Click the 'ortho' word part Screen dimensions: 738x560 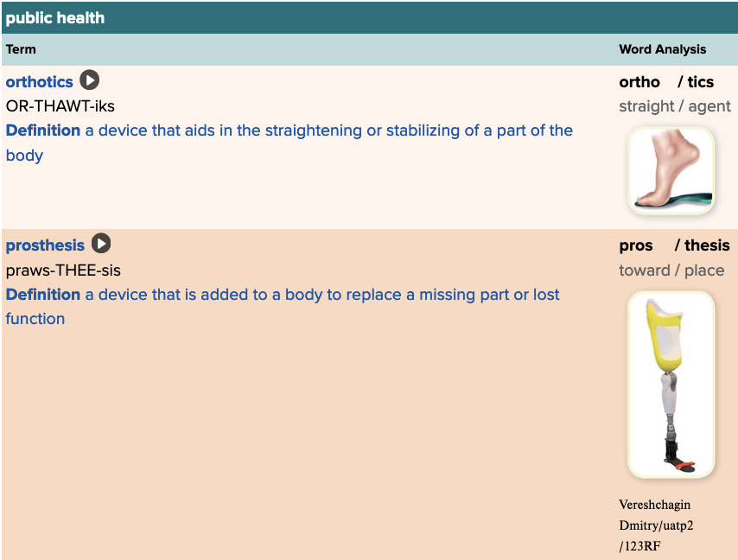(x=639, y=82)
